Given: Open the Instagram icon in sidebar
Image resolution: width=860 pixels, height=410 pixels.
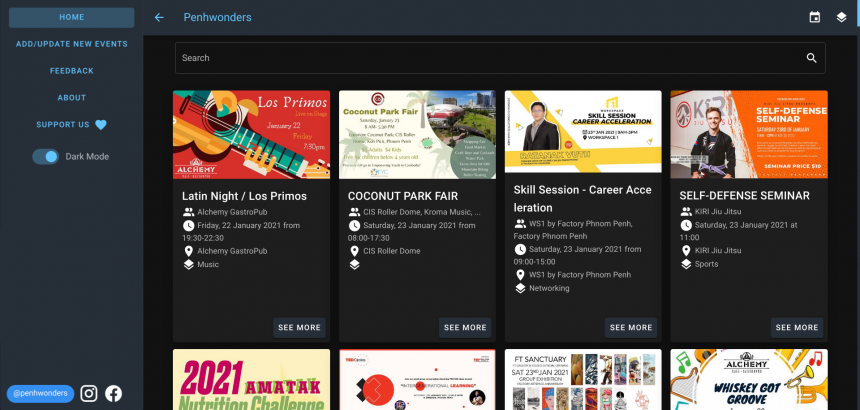Looking at the screenshot, I should 89,394.
